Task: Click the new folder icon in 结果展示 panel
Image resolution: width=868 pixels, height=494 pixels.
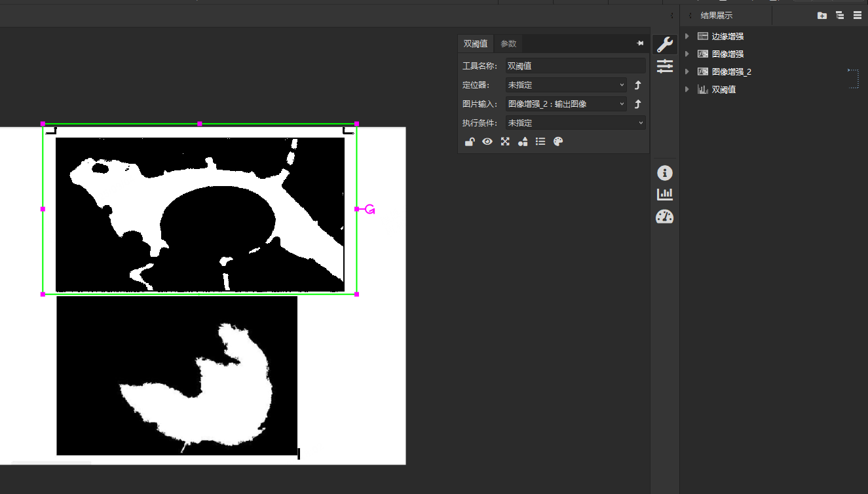Action: click(x=822, y=15)
